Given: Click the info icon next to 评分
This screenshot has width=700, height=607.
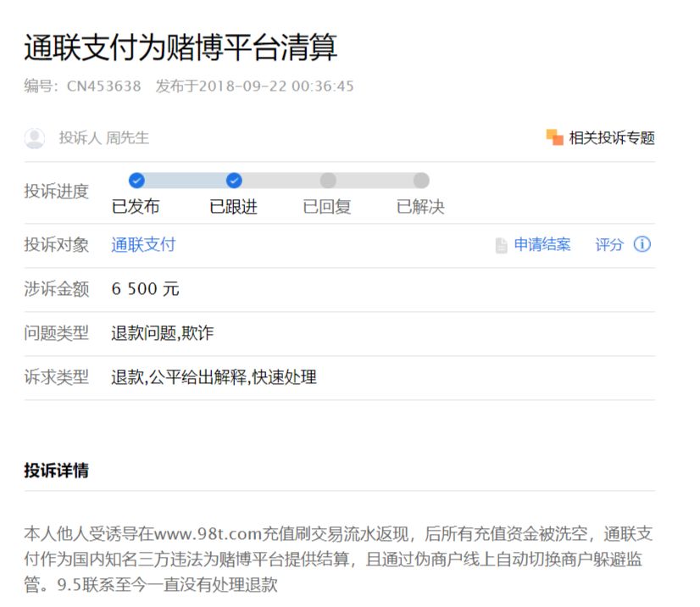Looking at the screenshot, I should [642, 244].
